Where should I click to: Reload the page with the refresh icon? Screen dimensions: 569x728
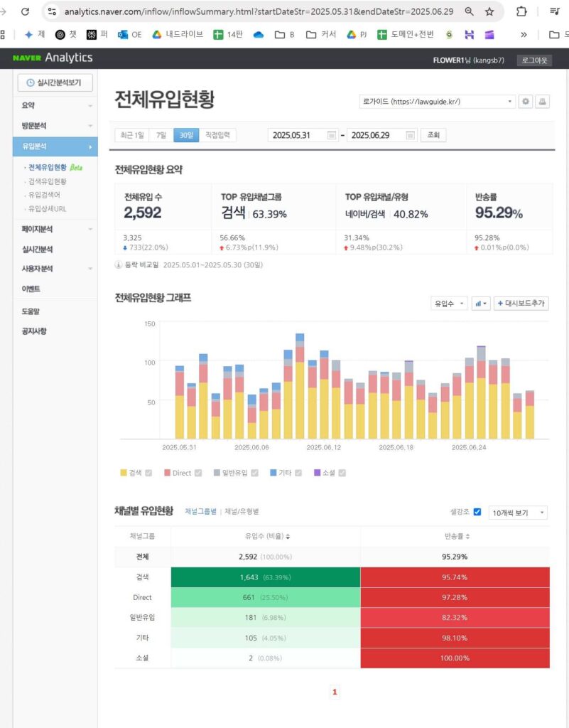pos(25,11)
